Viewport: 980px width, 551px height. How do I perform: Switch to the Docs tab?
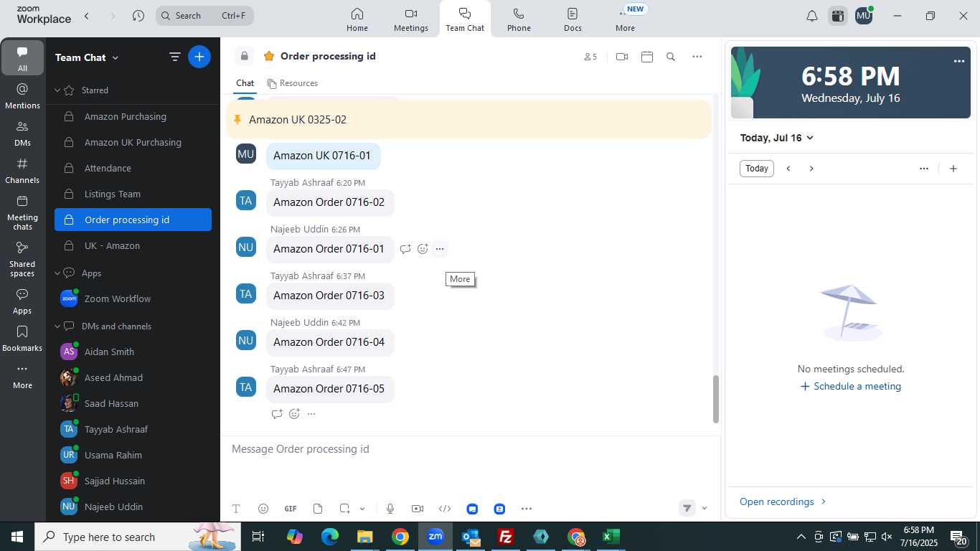coord(573,19)
